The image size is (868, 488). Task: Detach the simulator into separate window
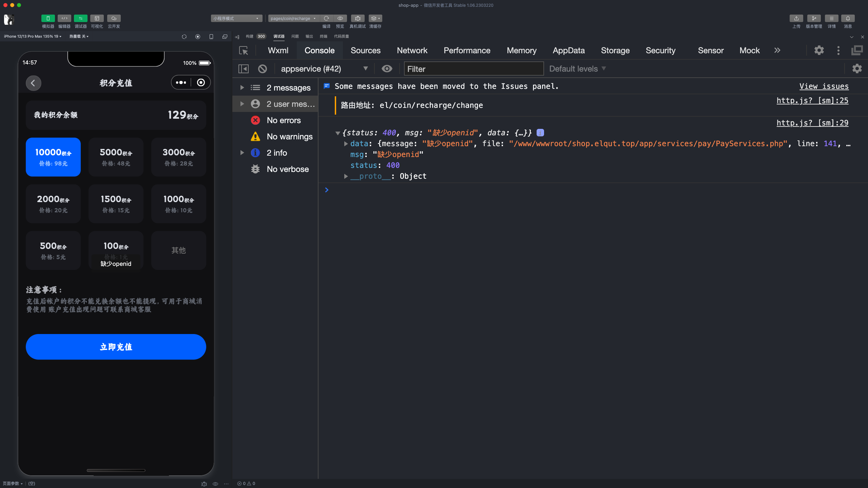(x=225, y=37)
